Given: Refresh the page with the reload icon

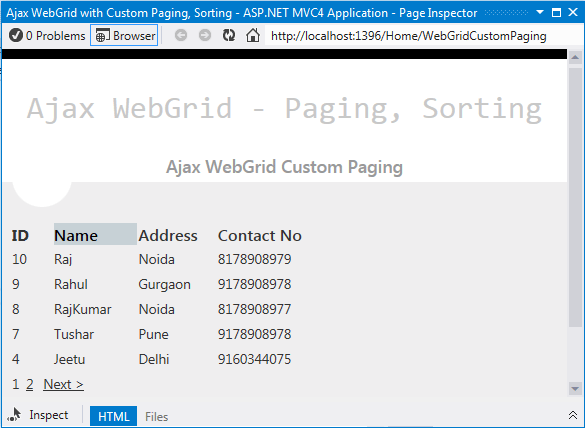Looking at the screenshot, I should (x=229, y=35).
